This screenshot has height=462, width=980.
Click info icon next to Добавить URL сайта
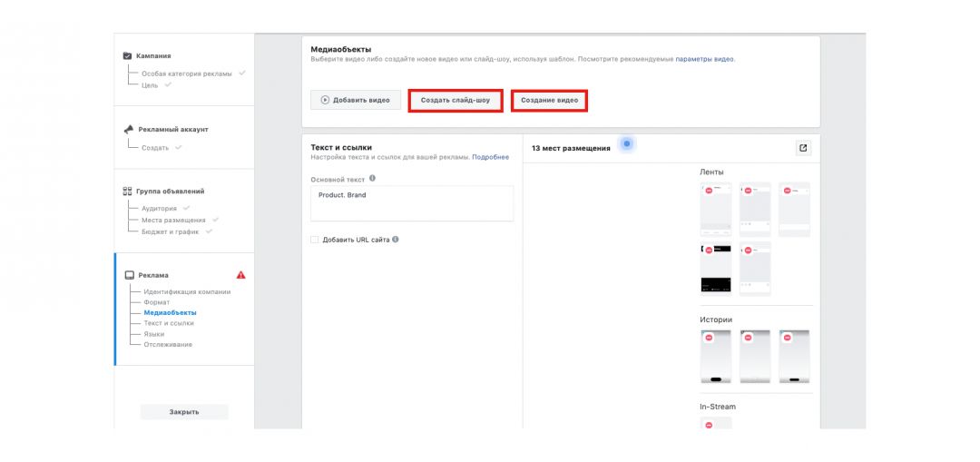396,239
